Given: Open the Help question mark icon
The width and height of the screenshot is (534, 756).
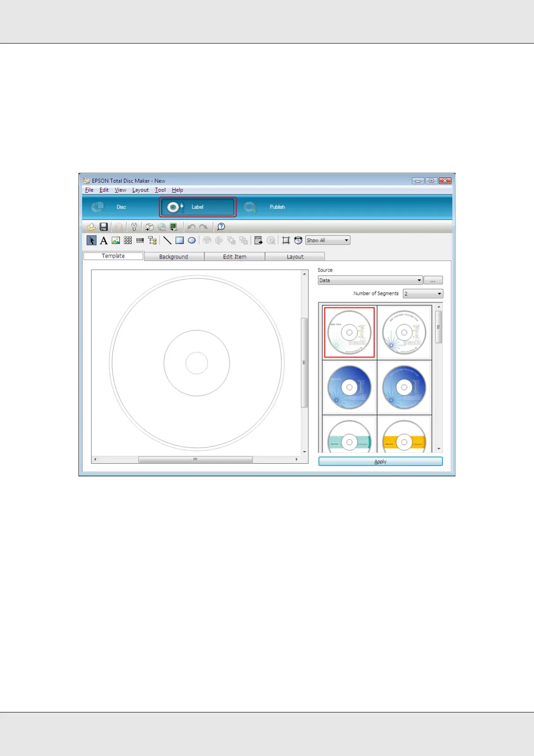Looking at the screenshot, I should [x=221, y=227].
